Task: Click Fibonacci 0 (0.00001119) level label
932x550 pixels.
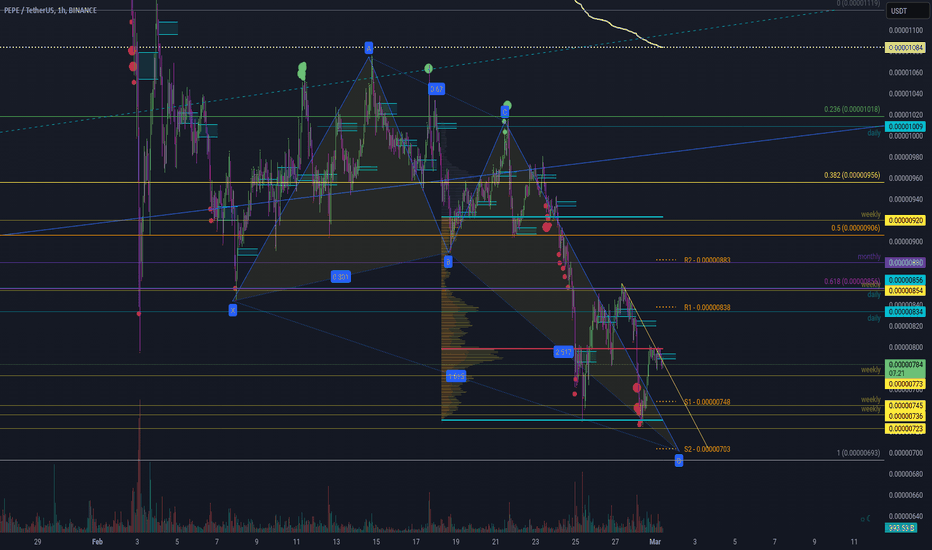Action: pos(858,4)
